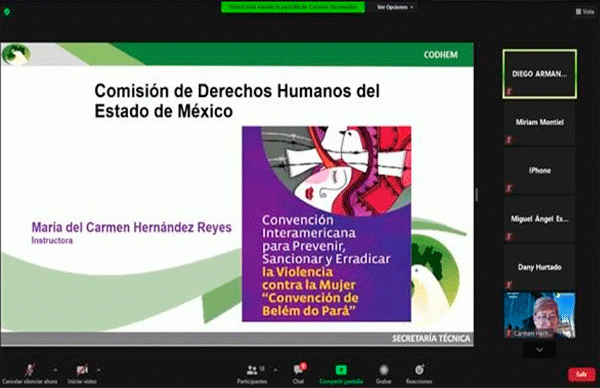
Task: Expand video options arrow beside camera
Action: pyautogui.click(x=99, y=370)
